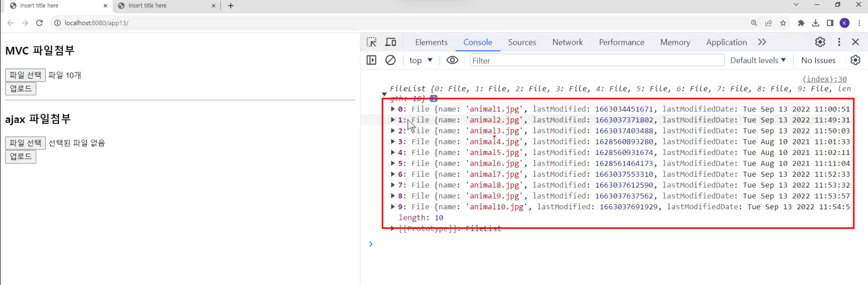Open the extensions puzzle icon
868x285 pixels.
coord(801,23)
